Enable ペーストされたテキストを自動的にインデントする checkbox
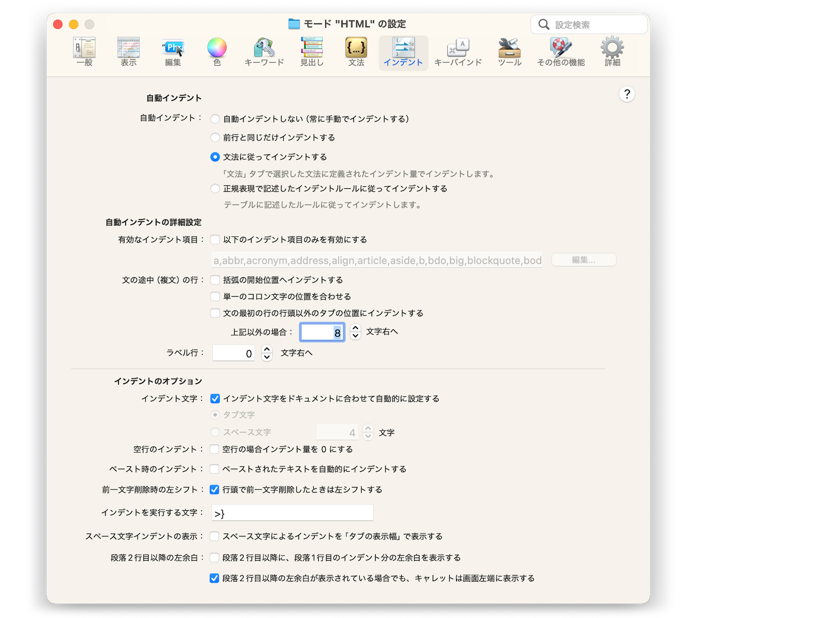 pyautogui.click(x=214, y=469)
